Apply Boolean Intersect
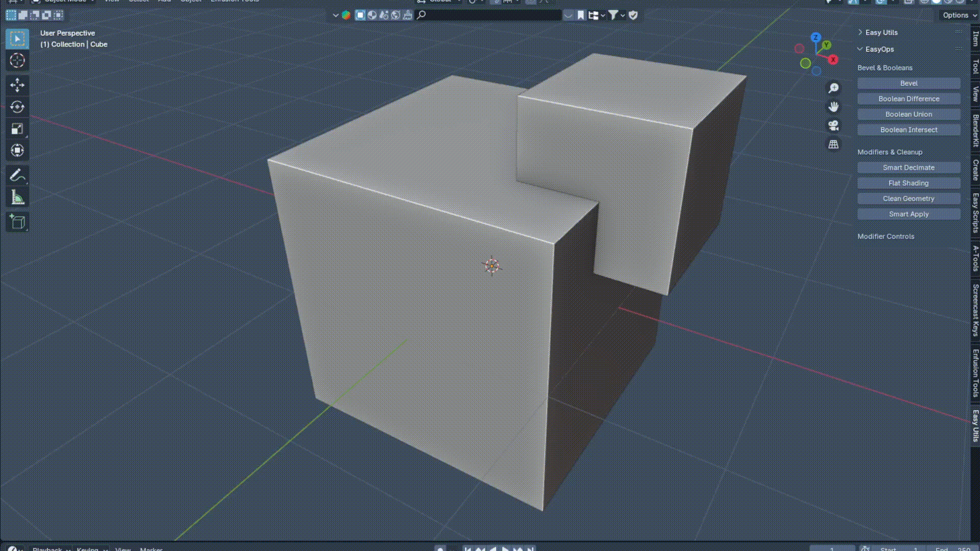The height and width of the screenshot is (551, 980). [909, 130]
